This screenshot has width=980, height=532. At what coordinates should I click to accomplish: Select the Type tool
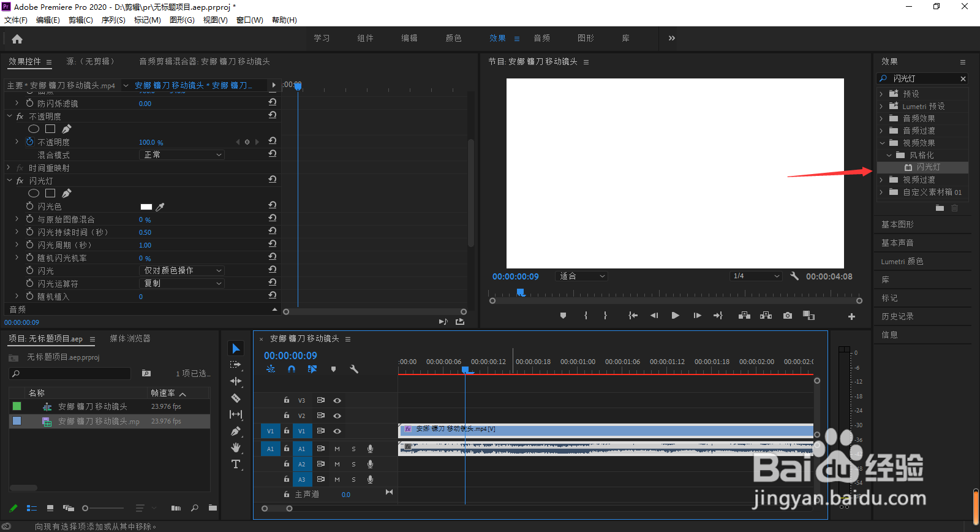tap(236, 464)
